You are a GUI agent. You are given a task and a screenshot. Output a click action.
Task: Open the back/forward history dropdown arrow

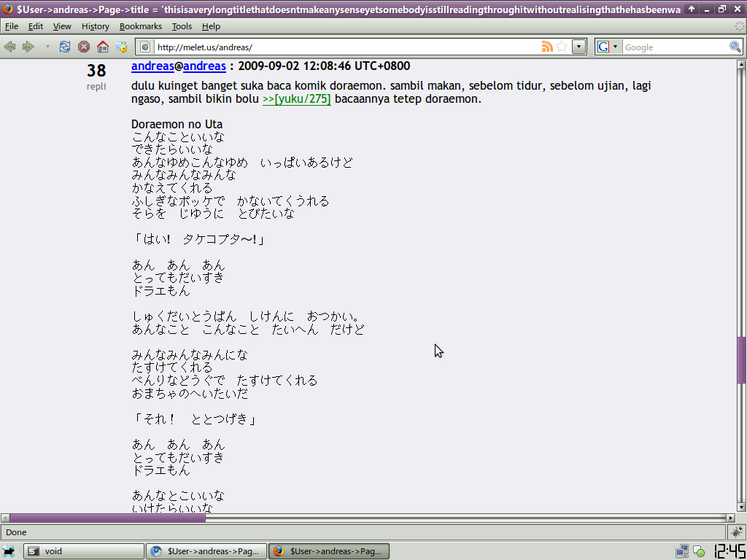pos(47,47)
